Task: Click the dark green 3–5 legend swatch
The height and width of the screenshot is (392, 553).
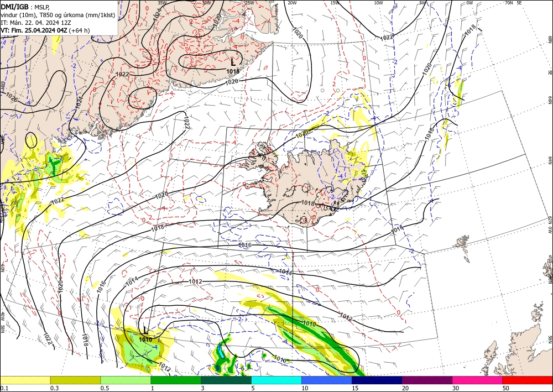Action: (x=226, y=380)
